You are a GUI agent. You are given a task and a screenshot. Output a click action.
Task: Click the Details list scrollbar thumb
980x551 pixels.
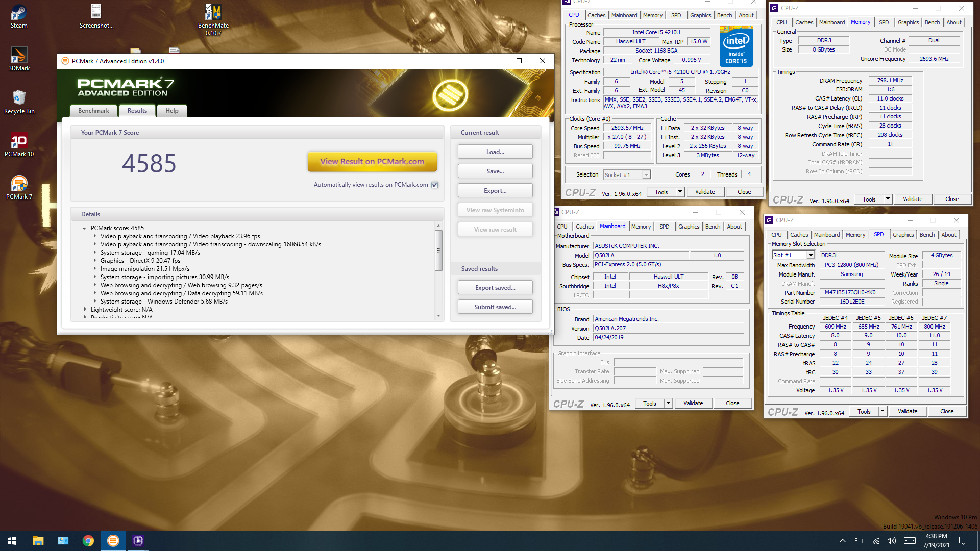tap(438, 250)
